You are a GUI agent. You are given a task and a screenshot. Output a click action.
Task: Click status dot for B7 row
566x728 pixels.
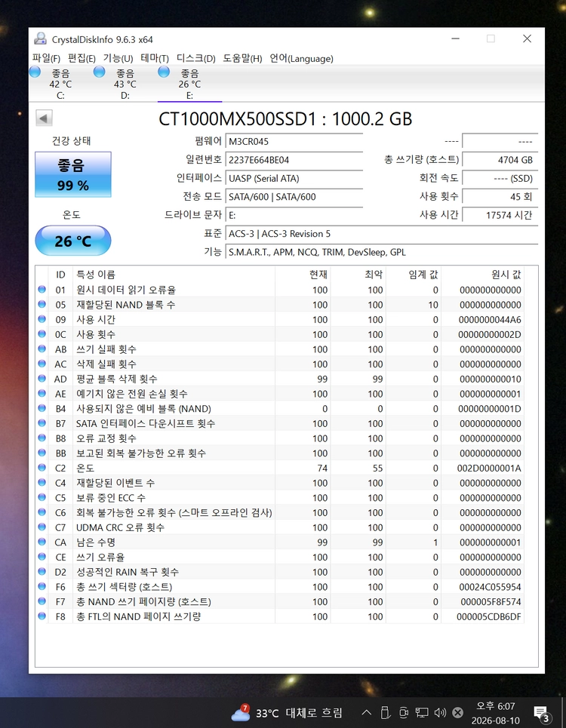(42, 423)
